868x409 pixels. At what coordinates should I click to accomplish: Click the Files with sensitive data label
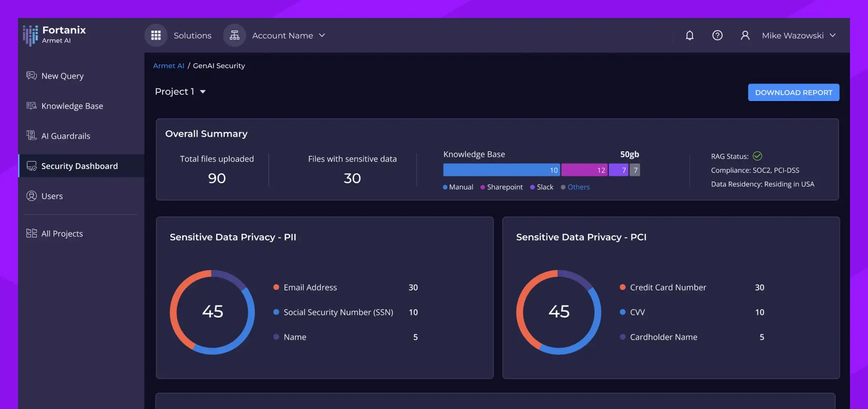click(352, 159)
